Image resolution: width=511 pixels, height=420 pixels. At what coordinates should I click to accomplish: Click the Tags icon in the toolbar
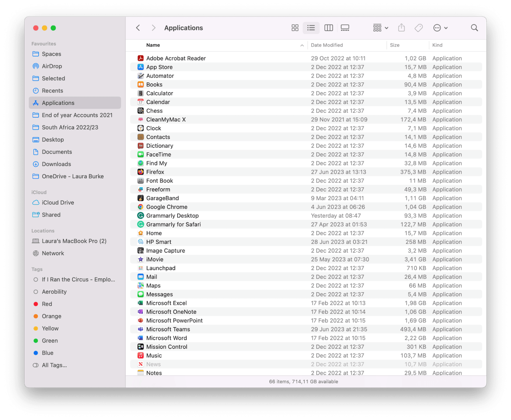point(418,27)
